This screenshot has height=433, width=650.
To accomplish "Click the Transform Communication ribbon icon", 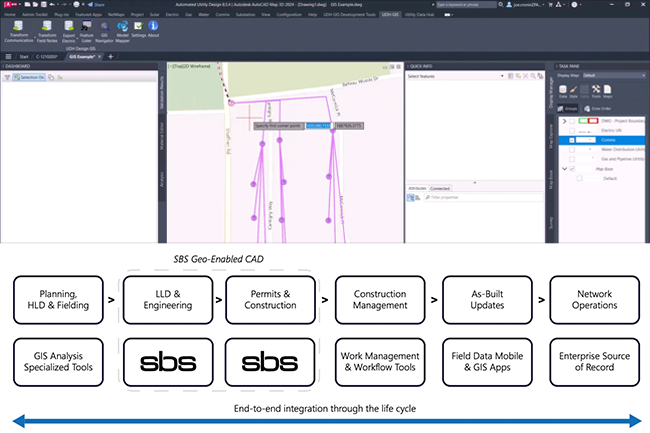I will (17, 27).
